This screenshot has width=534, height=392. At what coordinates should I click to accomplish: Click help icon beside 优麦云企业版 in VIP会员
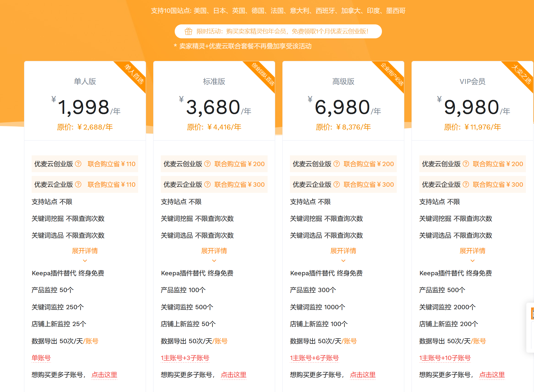pos(466,184)
